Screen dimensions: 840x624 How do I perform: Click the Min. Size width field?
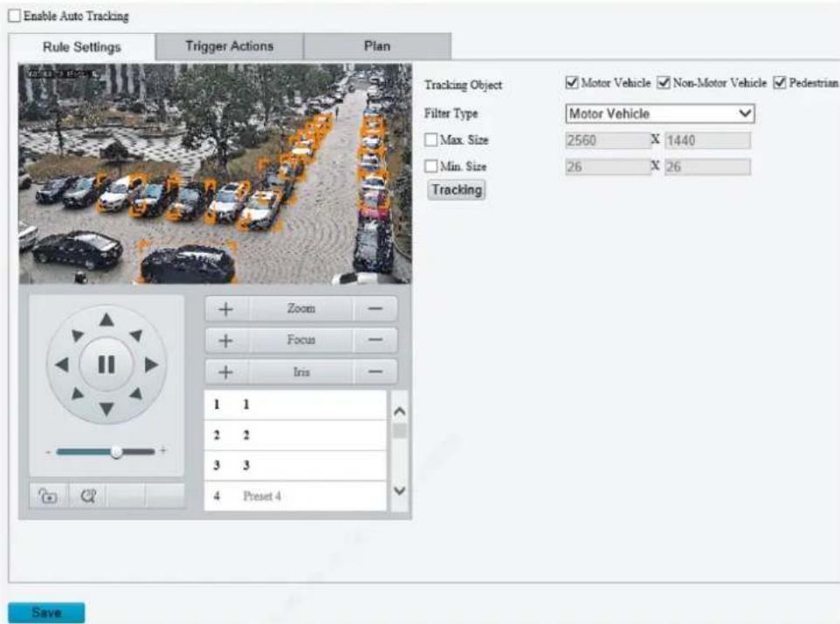click(608, 167)
